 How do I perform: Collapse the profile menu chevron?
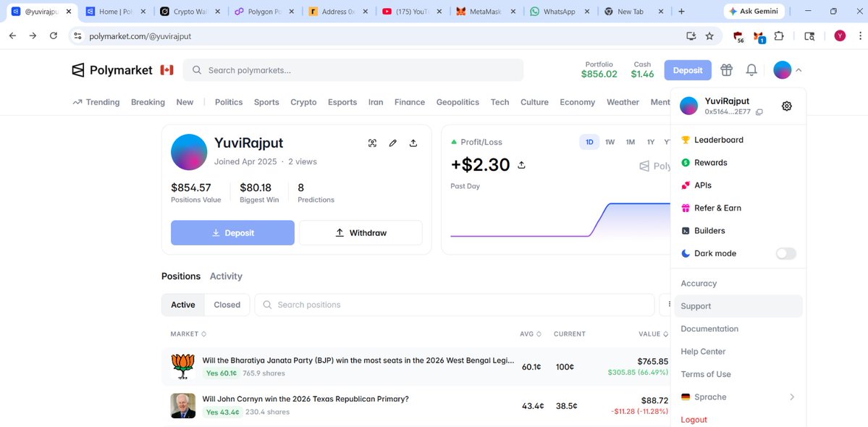click(x=799, y=70)
